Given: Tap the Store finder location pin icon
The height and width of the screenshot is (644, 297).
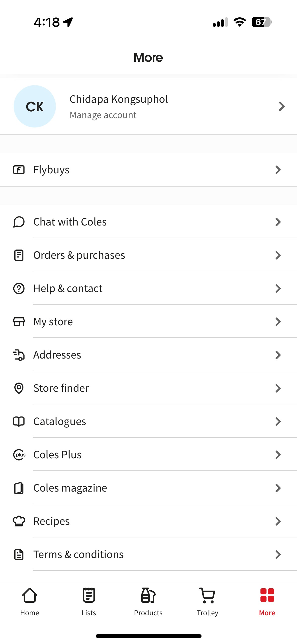Looking at the screenshot, I should (19, 388).
